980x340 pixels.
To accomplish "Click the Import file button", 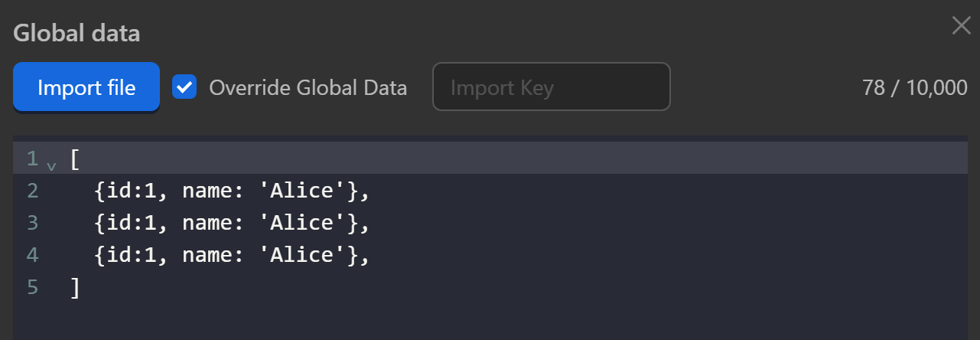I will [x=86, y=87].
